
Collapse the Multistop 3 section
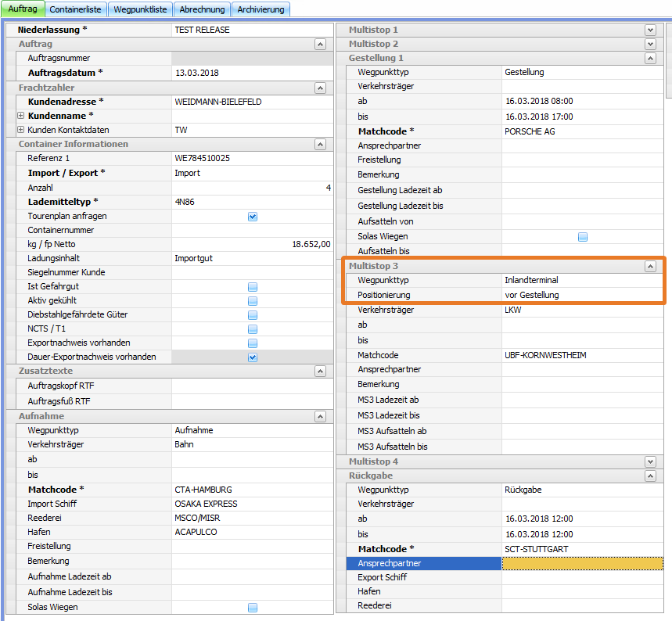click(650, 267)
